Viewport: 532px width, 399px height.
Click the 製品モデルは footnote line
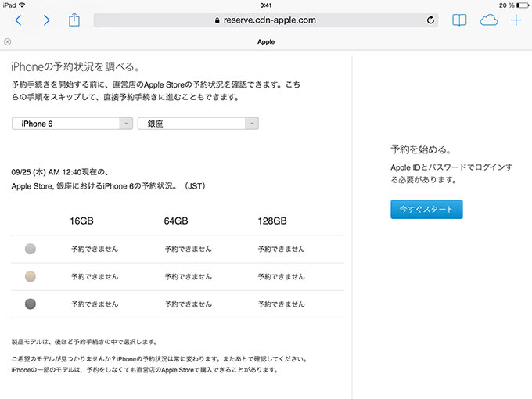[84, 342]
